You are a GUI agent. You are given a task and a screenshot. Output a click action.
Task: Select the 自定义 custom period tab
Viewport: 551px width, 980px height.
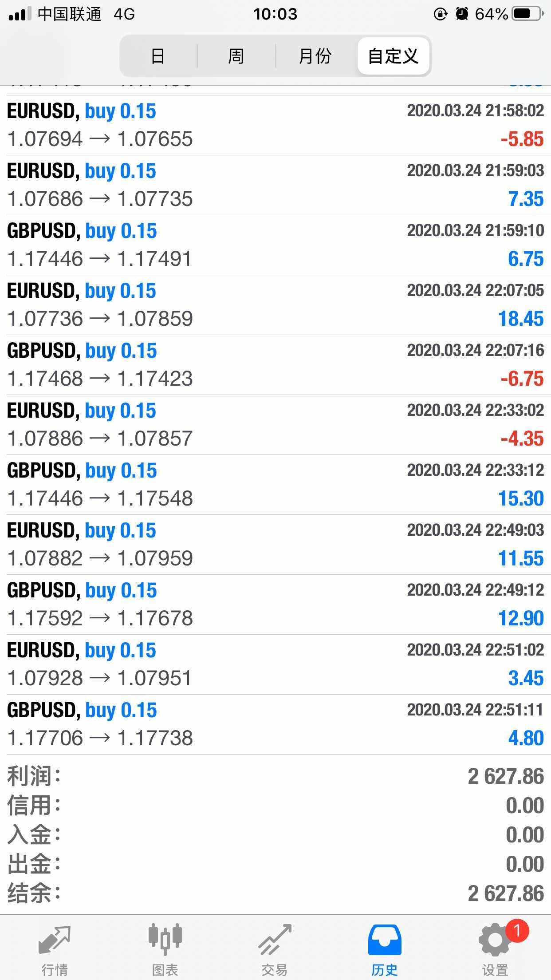pos(393,56)
